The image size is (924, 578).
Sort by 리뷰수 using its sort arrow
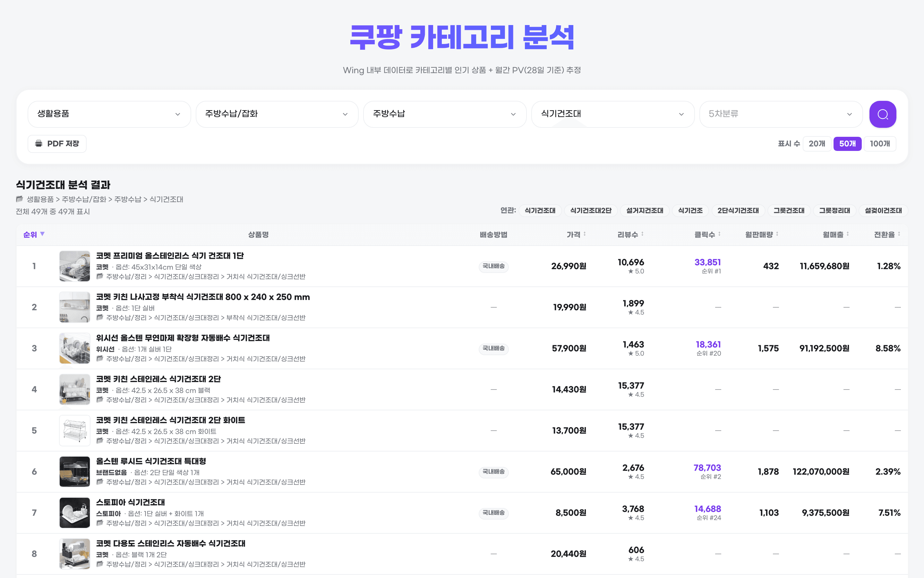[x=642, y=234]
